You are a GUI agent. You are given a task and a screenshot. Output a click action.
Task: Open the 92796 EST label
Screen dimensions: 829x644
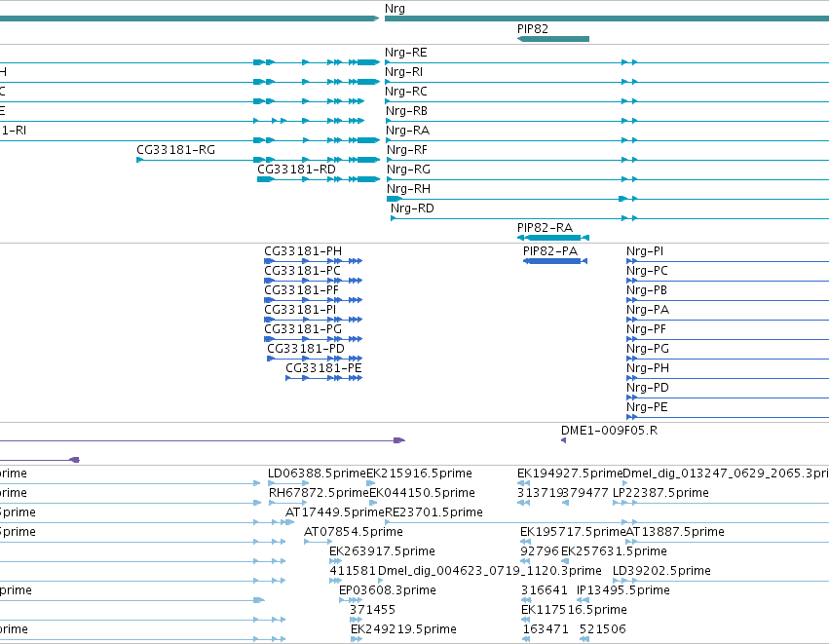540,551
